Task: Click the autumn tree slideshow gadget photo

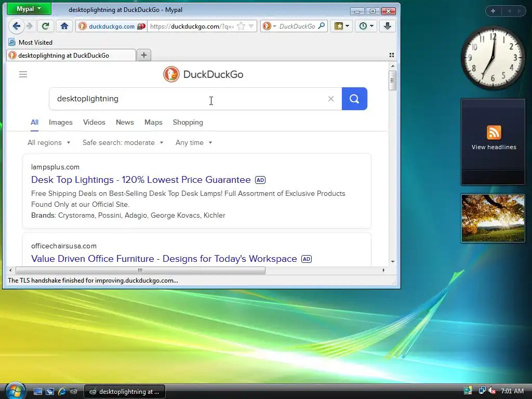Action: coord(493,218)
